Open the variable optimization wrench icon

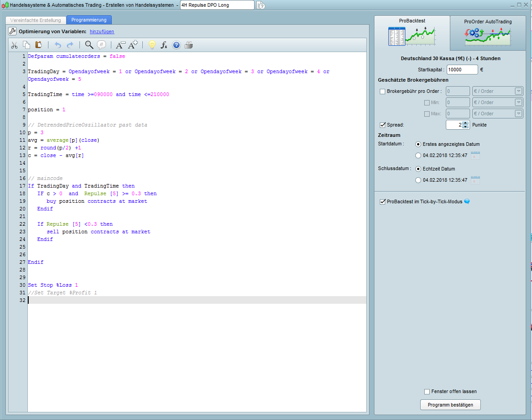pos(13,31)
